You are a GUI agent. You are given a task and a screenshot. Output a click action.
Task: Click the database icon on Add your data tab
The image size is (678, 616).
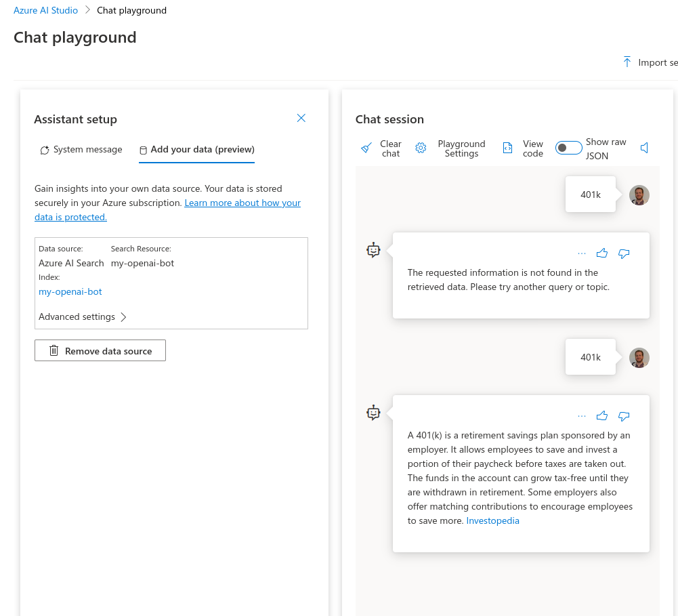(x=143, y=150)
